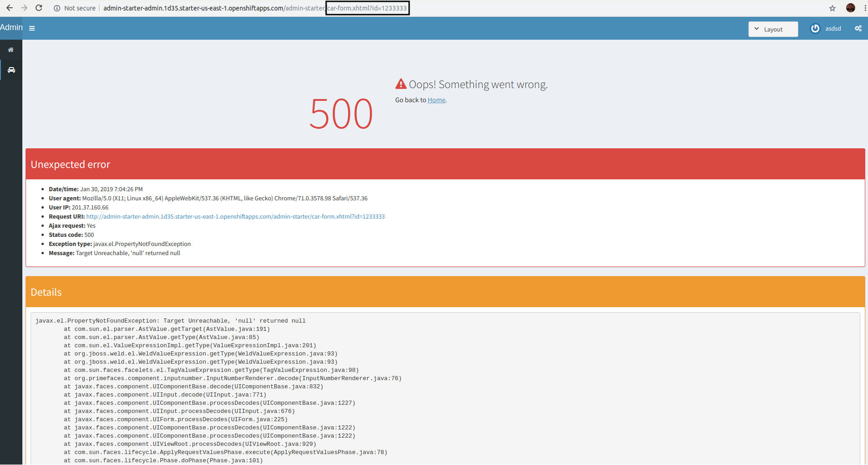Click the red warning triangle icon
868x465 pixels.
click(x=400, y=84)
